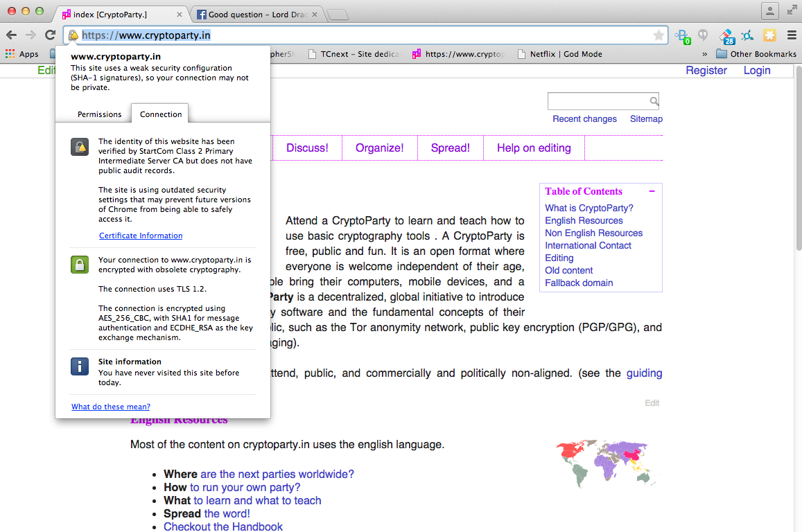Viewport: 802px width, 532px height.
Task: Click the site search input field
Action: coord(598,101)
